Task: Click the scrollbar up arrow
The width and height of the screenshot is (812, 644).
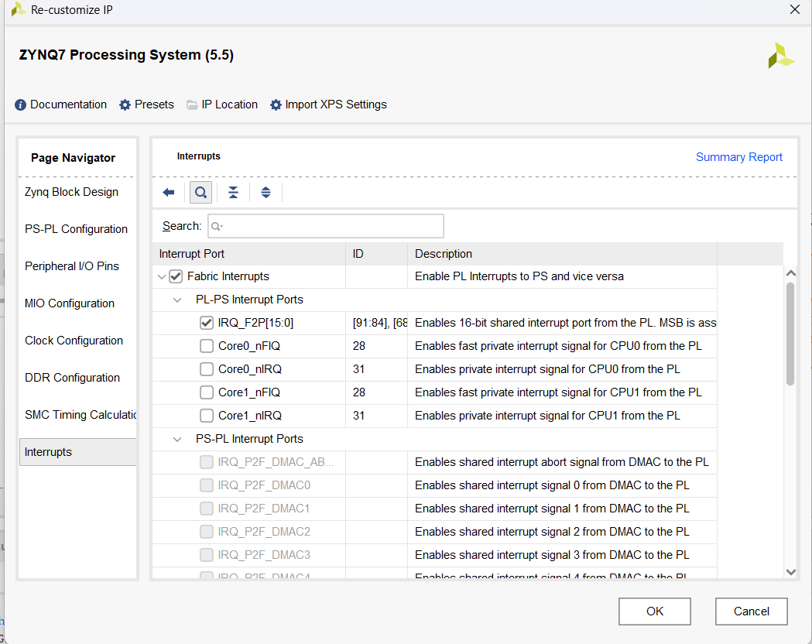Action: click(x=790, y=272)
